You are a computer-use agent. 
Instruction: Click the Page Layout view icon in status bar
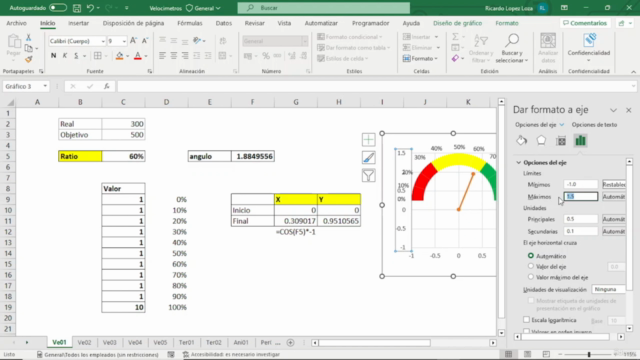(527, 354)
